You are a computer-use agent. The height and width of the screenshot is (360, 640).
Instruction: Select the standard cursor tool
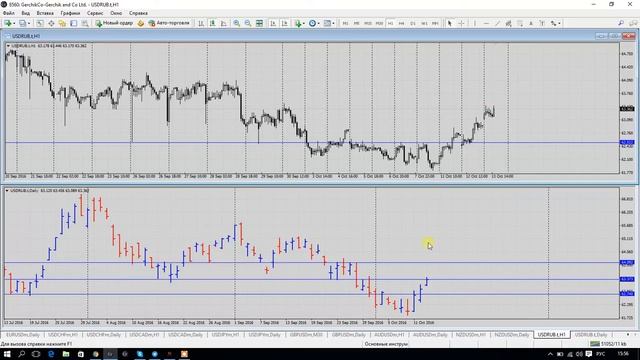click(x=449, y=23)
